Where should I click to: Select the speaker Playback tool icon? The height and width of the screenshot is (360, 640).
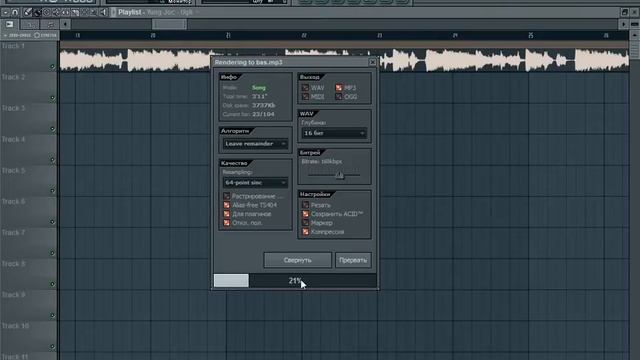point(103,12)
